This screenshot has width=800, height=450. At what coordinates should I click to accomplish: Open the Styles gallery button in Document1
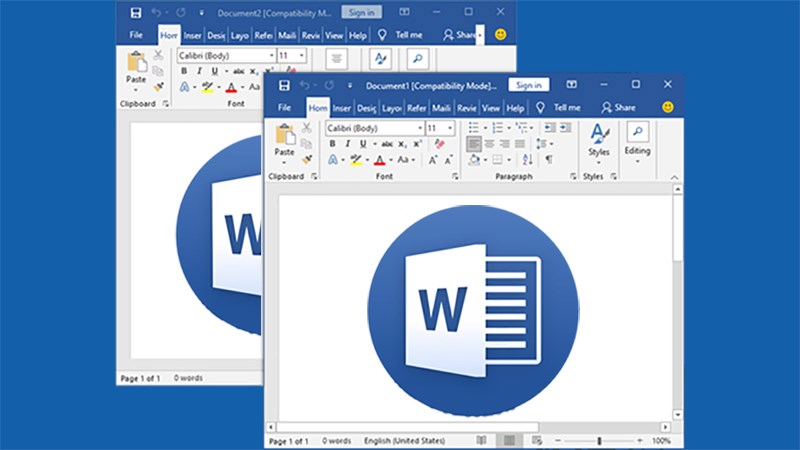pyautogui.click(x=599, y=143)
